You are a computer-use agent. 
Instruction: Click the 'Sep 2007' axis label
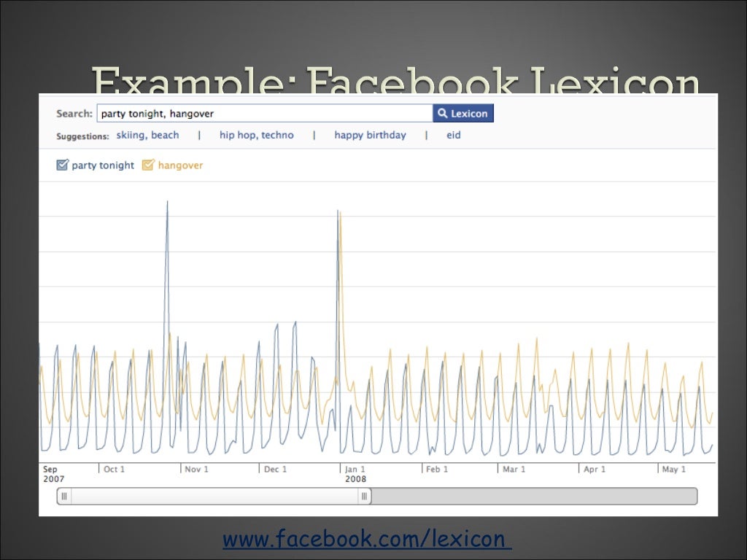pos(53,474)
